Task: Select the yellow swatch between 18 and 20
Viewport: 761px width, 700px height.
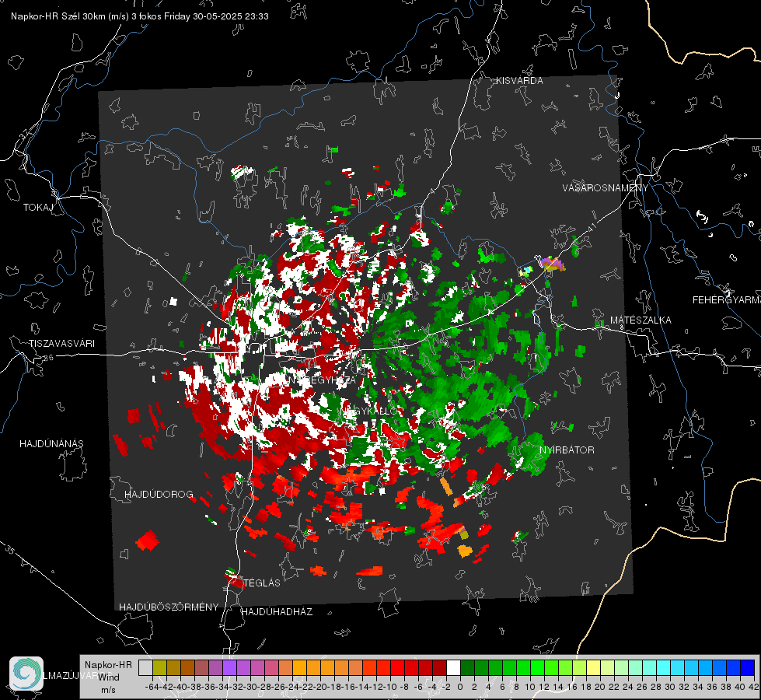Action: pyautogui.click(x=594, y=668)
